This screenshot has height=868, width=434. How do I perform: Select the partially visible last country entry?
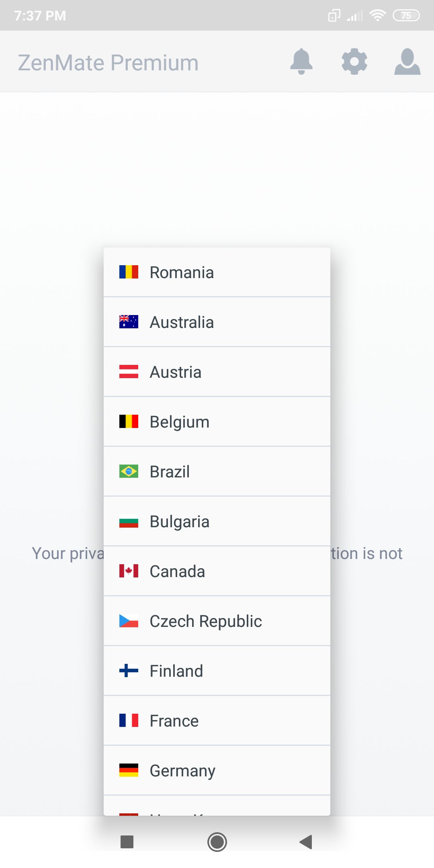coord(217,806)
